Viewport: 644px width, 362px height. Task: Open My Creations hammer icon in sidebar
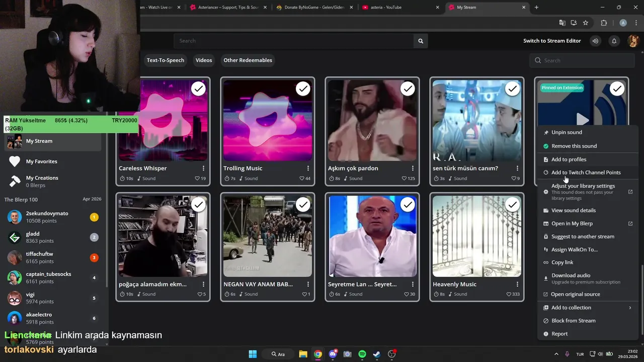coord(15,181)
